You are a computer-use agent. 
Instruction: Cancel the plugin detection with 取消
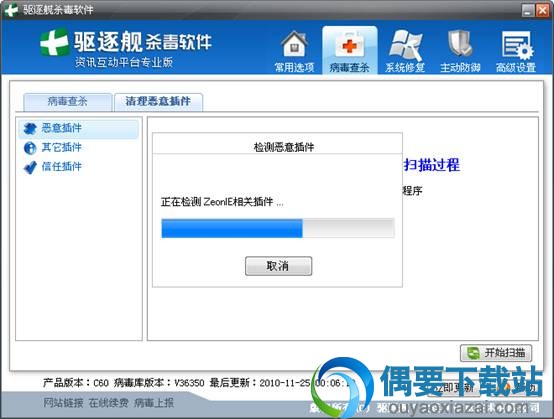pos(278,266)
